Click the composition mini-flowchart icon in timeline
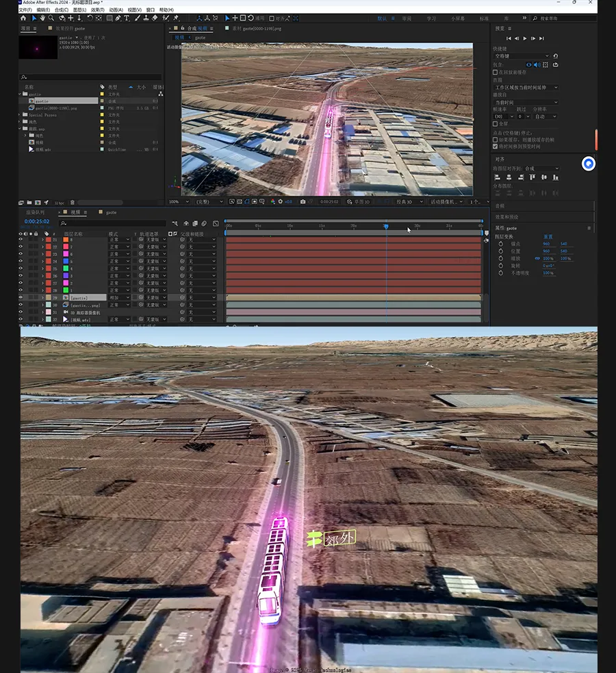This screenshot has width=616, height=673. click(175, 223)
